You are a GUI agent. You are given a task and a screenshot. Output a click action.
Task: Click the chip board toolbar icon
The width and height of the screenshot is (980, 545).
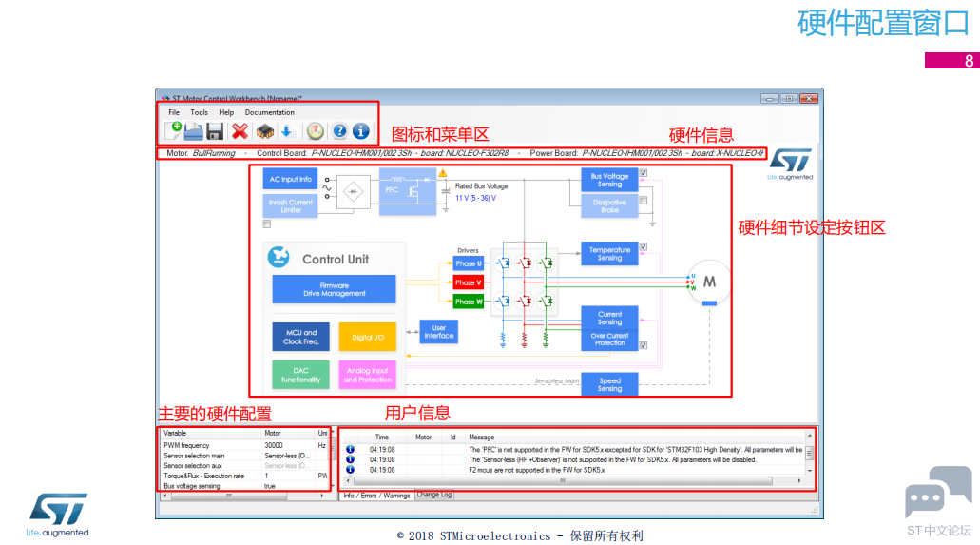(264, 131)
